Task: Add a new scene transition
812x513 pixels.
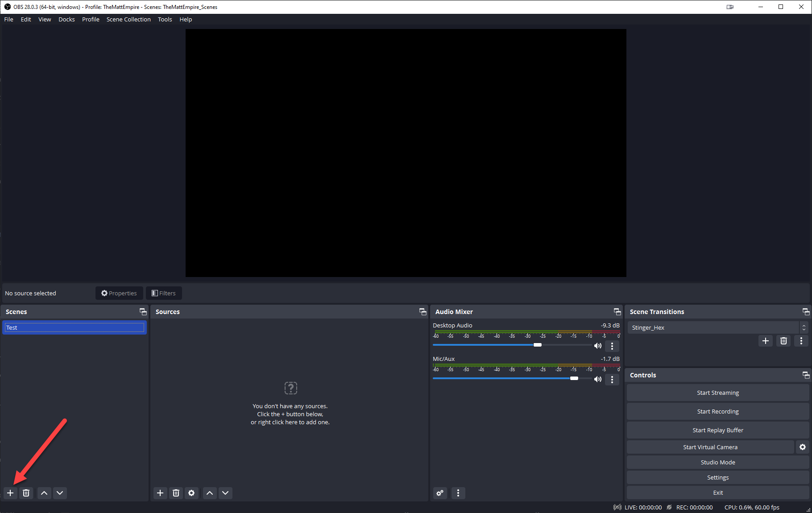Action: point(766,341)
